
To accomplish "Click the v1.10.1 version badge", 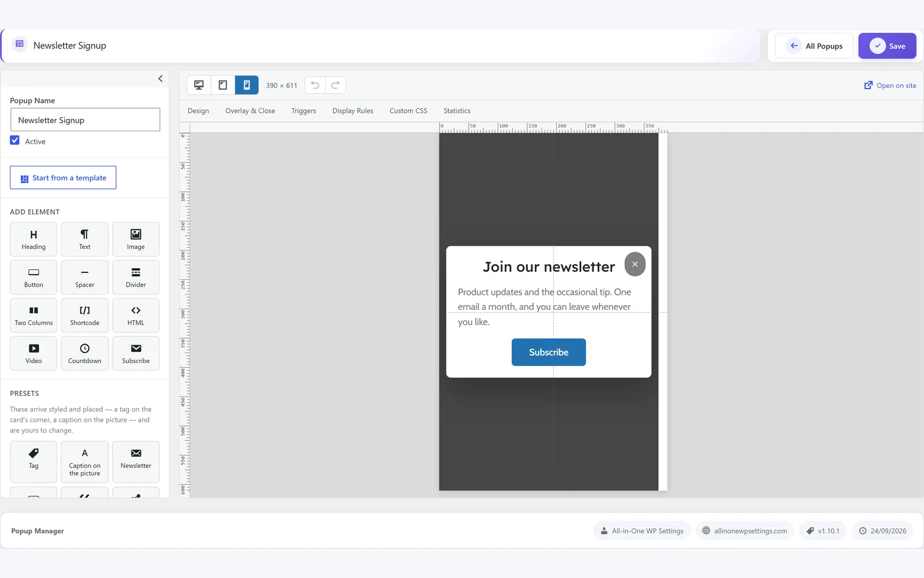I will (823, 531).
